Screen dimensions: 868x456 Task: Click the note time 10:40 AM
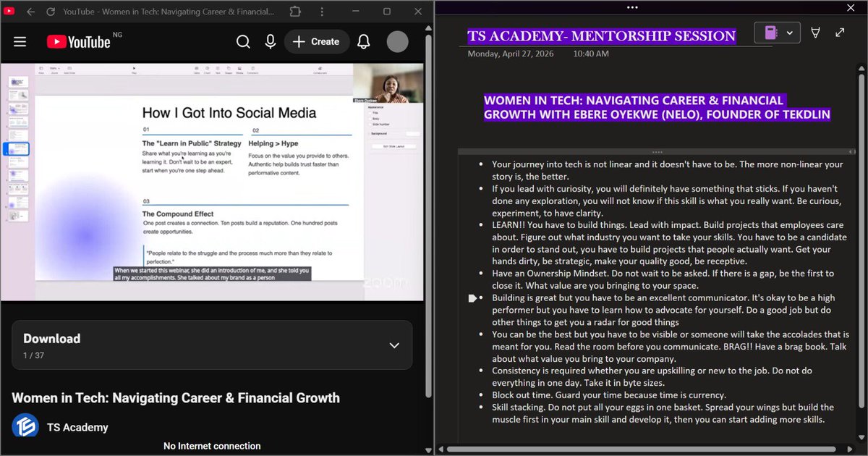click(x=591, y=54)
